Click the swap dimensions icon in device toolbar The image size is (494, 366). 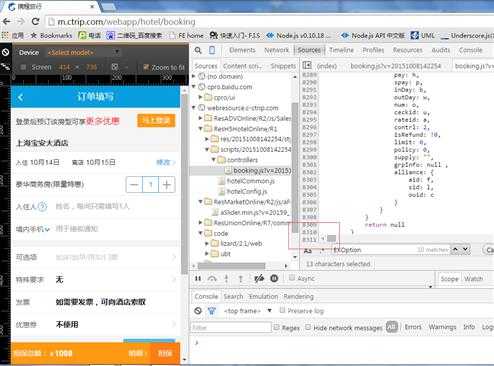(115, 67)
